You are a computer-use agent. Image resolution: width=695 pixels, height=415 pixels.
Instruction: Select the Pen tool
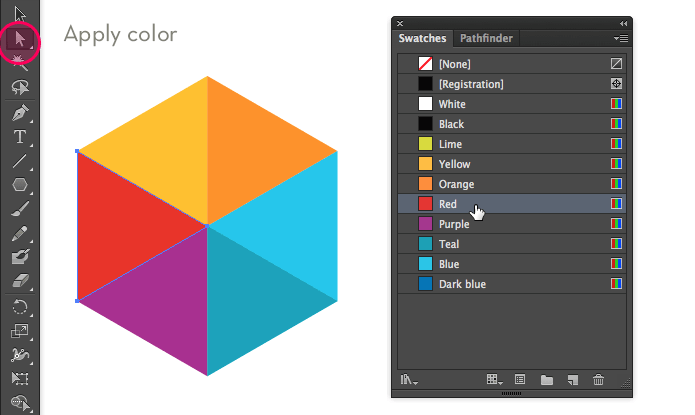pyautogui.click(x=20, y=111)
